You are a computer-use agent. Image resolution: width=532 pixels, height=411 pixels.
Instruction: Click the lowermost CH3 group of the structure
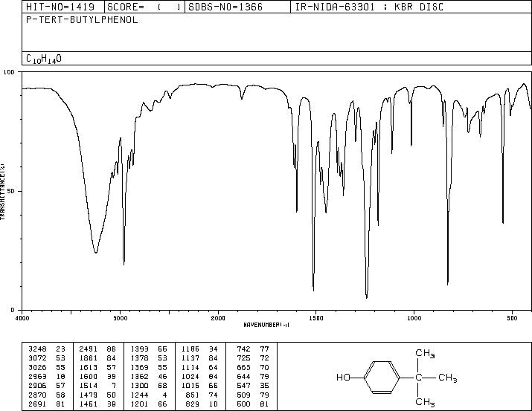pos(425,402)
